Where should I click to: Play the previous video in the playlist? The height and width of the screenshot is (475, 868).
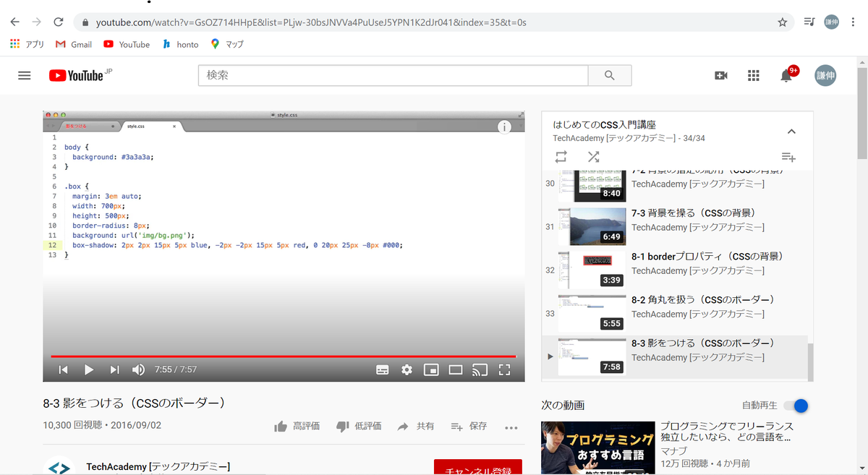tap(63, 369)
